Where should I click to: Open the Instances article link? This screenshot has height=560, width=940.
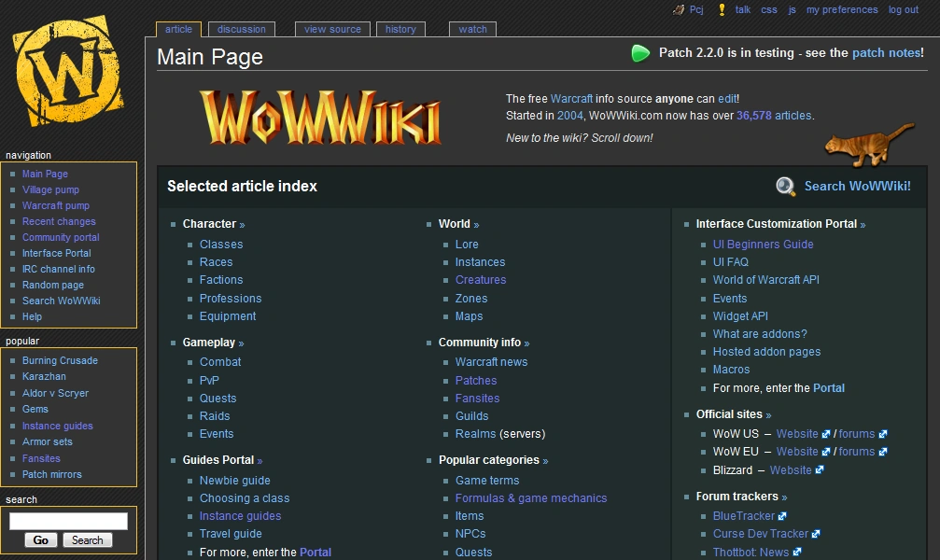click(x=480, y=262)
